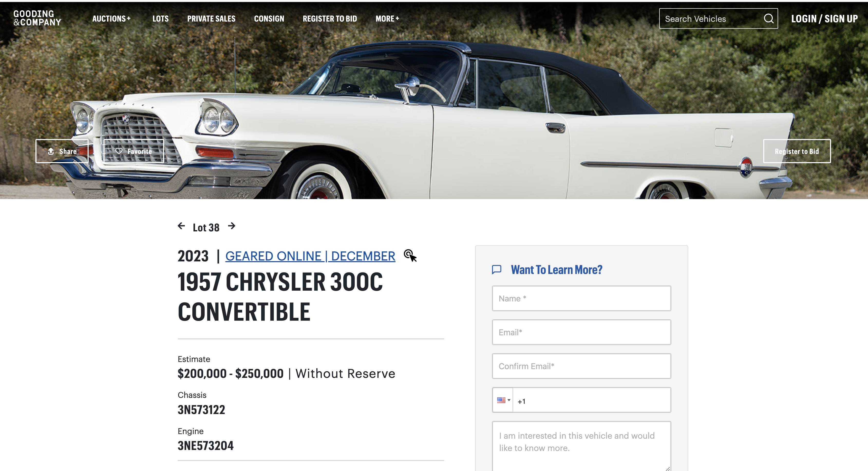Open Private Sales navigation item
This screenshot has height=471, width=868.
(x=211, y=18)
